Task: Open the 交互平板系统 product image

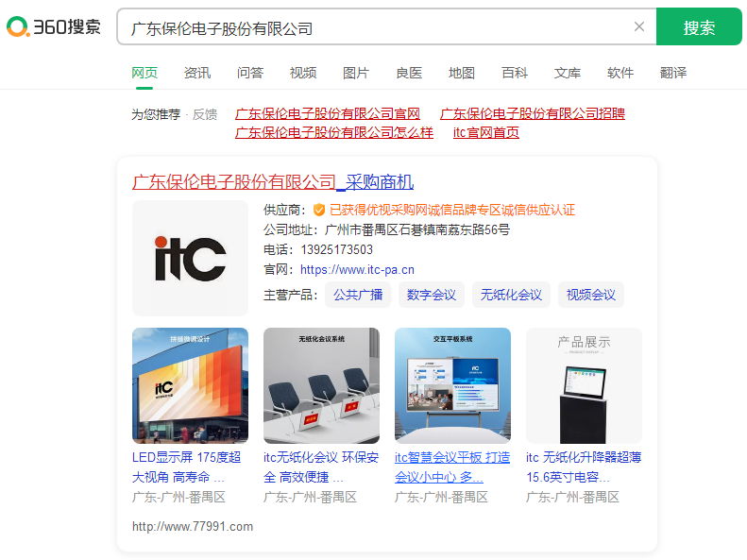Action: [452, 385]
